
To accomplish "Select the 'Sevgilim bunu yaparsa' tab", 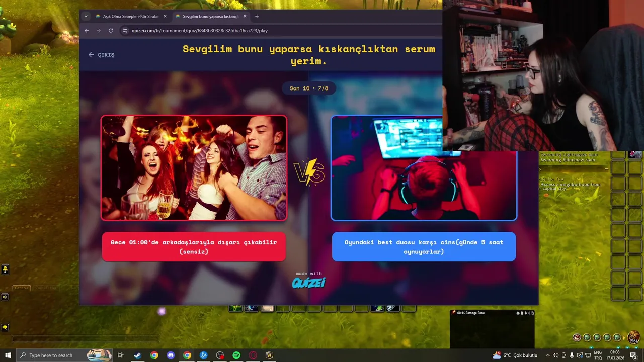I will coord(210,16).
